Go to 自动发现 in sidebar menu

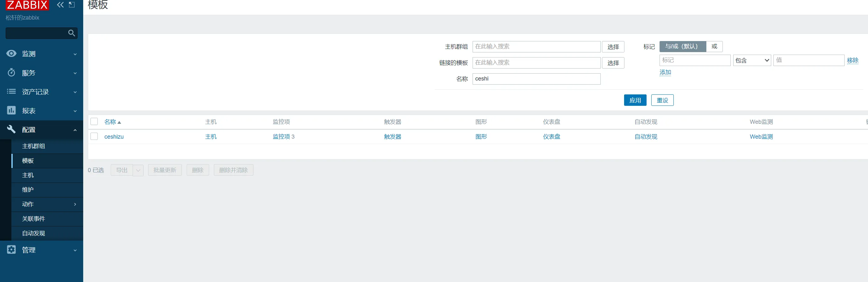pos(34,233)
